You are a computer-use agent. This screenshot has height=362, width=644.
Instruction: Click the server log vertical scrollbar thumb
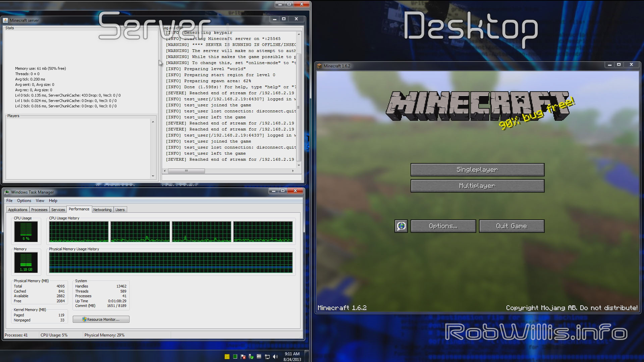(x=299, y=107)
